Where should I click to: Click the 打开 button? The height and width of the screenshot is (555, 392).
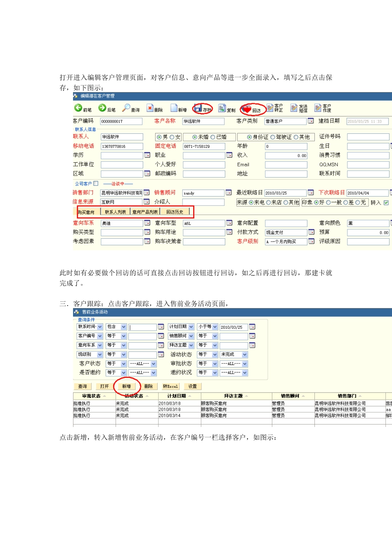pyautogui.click(x=104, y=387)
